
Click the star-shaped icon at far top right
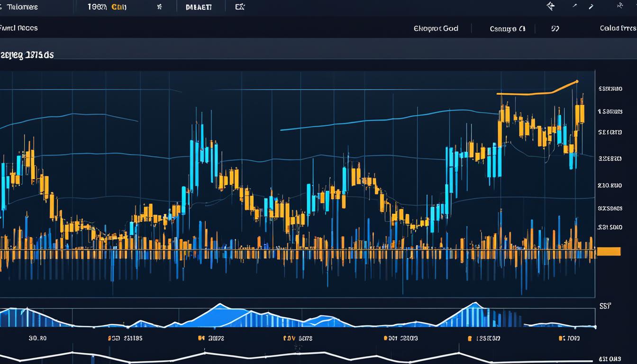click(620, 6)
